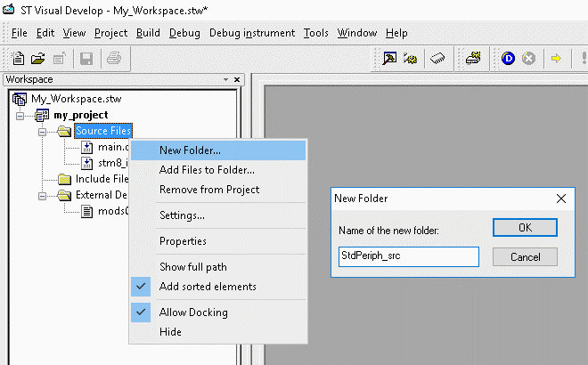This screenshot has height=365, width=588.
Task: Start debugging with the blue D icon
Action: pyautogui.click(x=507, y=59)
